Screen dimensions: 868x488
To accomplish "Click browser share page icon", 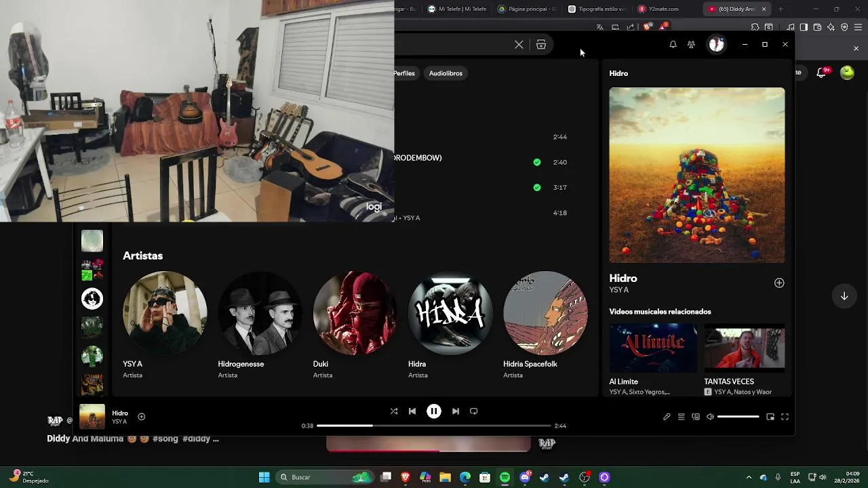I will coord(631,27).
